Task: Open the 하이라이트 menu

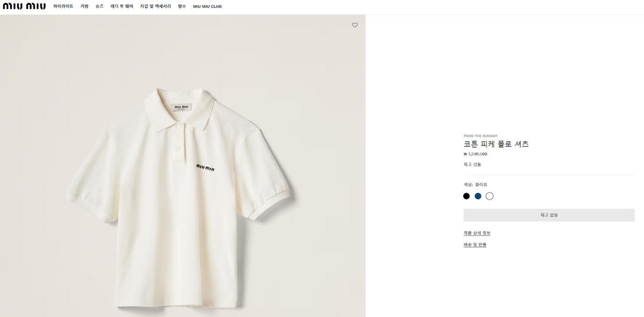Action: point(63,7)
